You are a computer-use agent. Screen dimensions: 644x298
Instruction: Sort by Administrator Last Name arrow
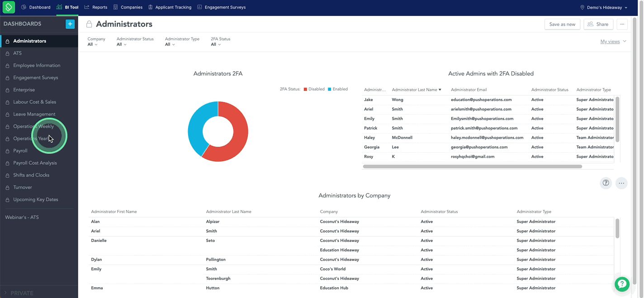click(x=440, y=90)
